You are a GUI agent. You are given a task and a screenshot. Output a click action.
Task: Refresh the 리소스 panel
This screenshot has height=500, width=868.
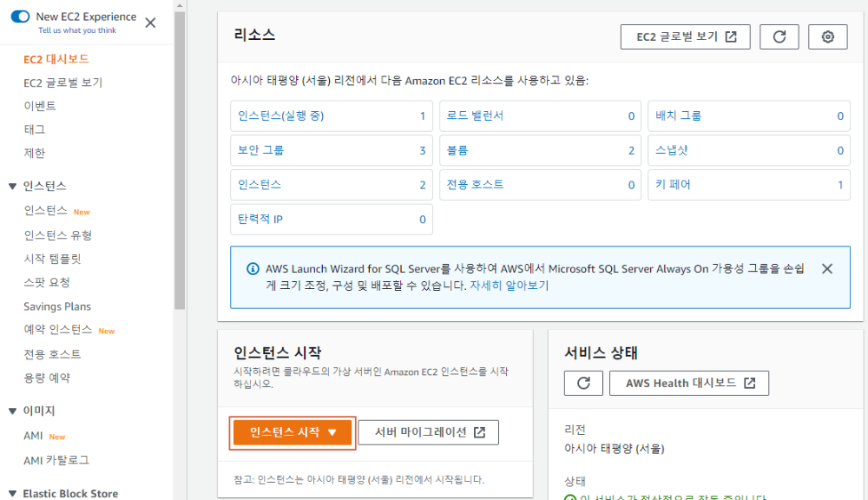tap(779, 37)
